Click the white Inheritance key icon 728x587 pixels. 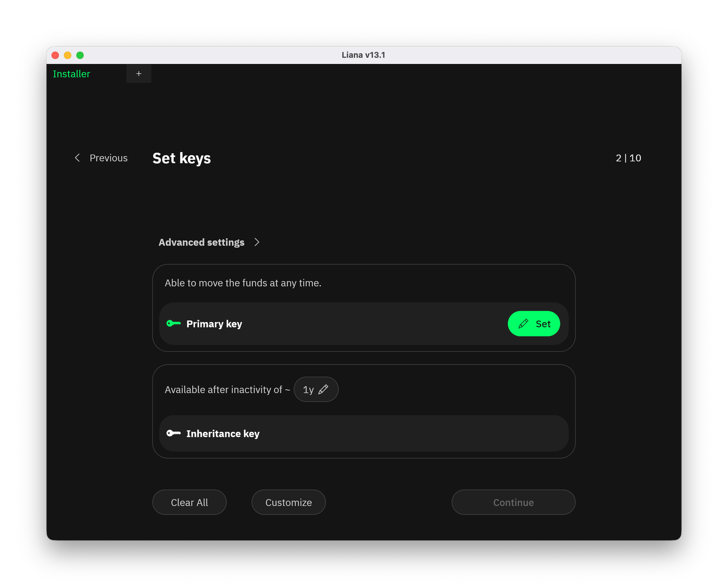click(173, 433)
